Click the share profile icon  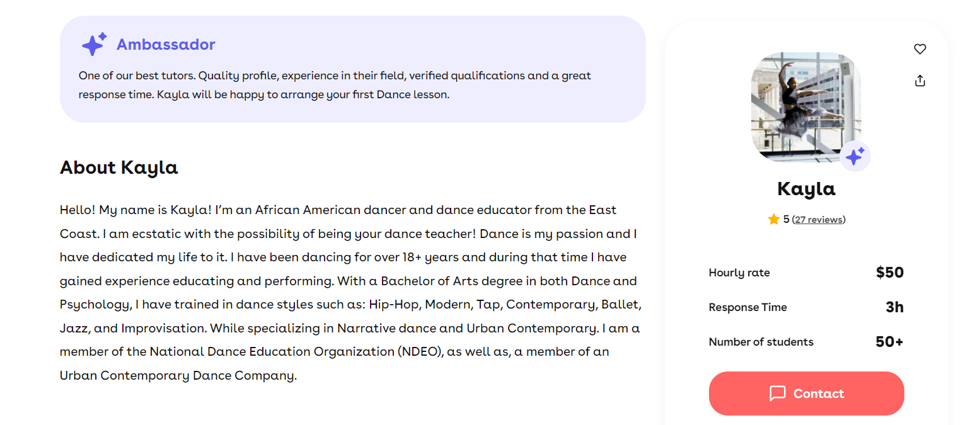click(x=920, y=81)
